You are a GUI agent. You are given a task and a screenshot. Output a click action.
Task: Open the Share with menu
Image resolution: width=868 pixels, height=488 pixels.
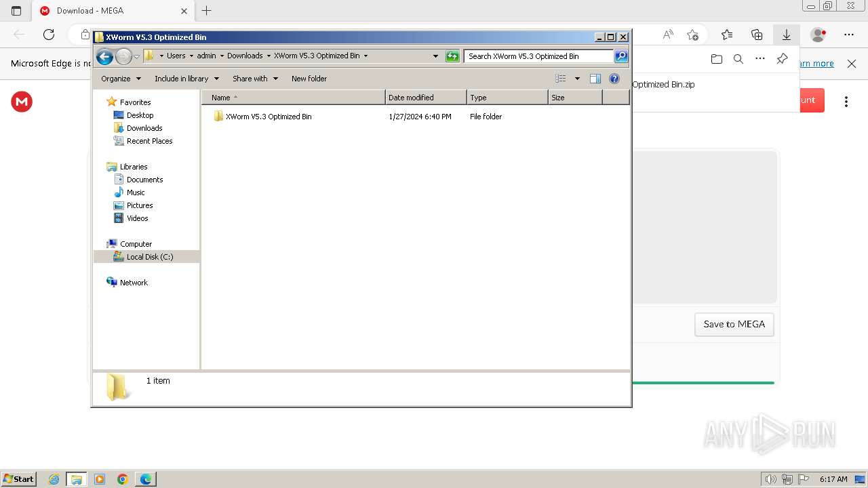point(255,79)
